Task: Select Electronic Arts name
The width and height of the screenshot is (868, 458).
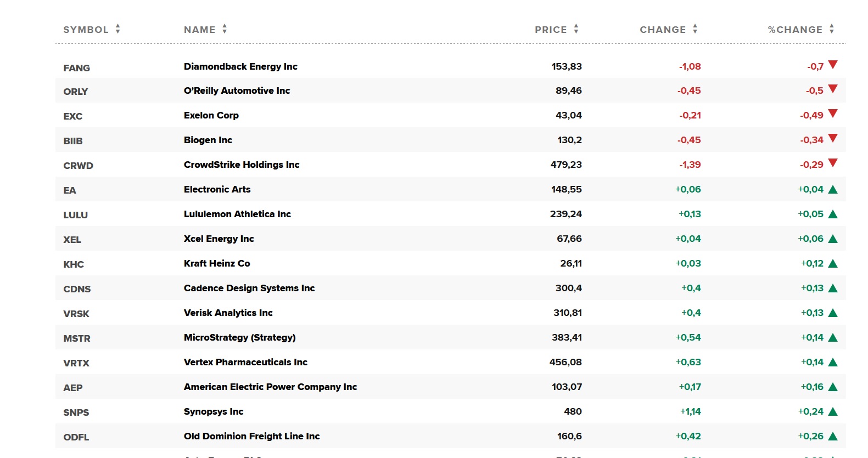Action: [217, 189]
